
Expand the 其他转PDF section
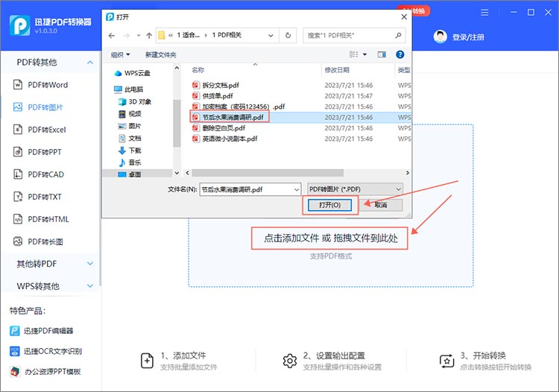pyautogui.click(x=90, y=264)
